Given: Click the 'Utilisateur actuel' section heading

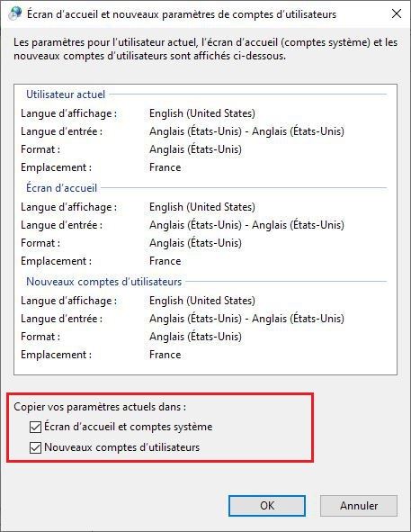Looking at the screenshot, I should (x=66, y=95).
